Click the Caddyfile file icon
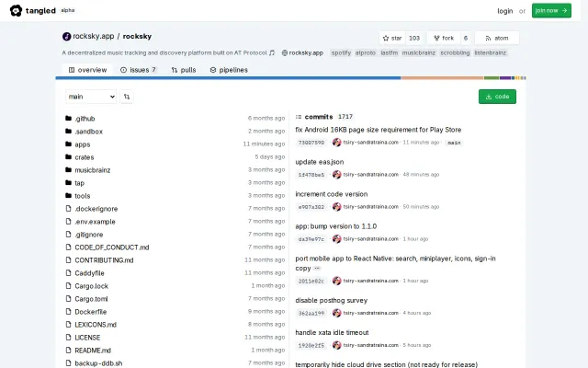Screen dimensions: 588x368 coord(68,272)
